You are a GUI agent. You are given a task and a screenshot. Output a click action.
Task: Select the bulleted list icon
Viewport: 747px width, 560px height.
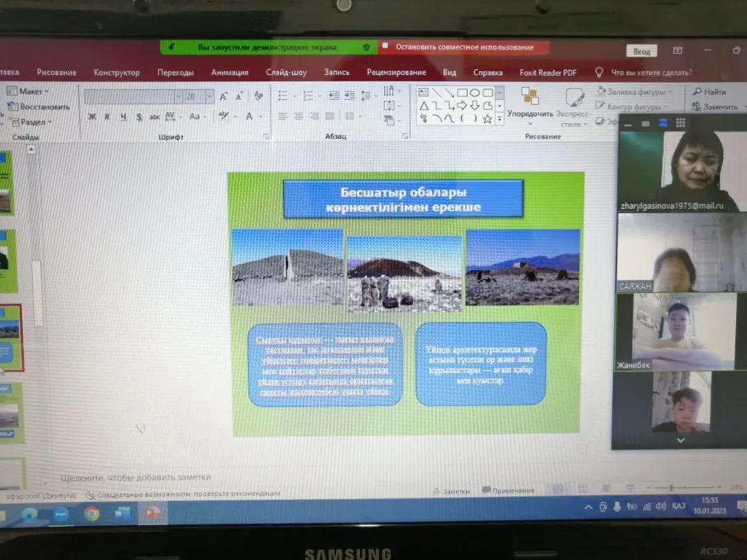pyautogui.click(x=283, y=95)
